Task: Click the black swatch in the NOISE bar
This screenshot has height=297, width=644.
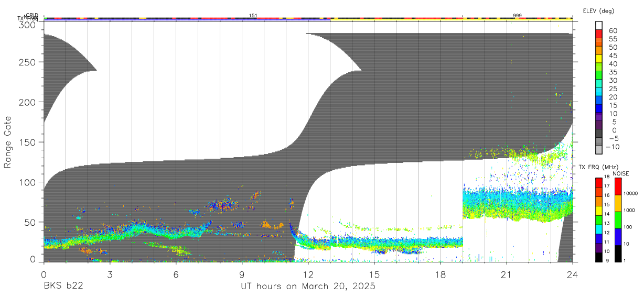Action: (x=618, y=254)
